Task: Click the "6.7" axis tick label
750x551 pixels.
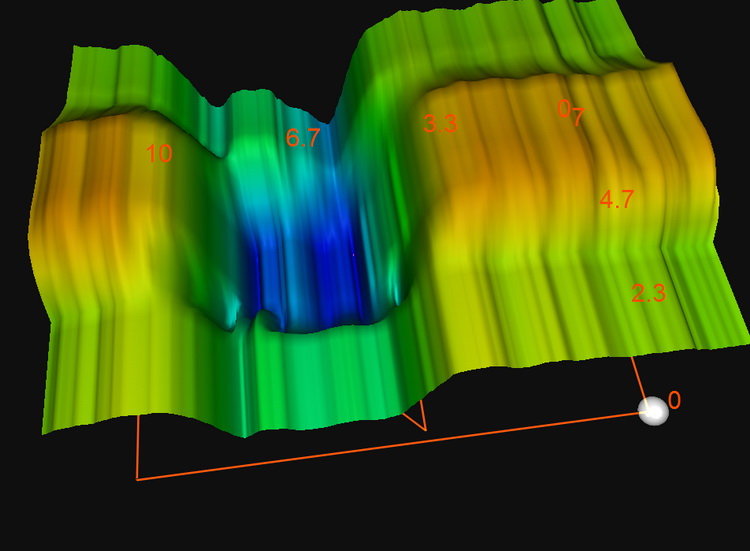Action: click(x=302, y=138)
